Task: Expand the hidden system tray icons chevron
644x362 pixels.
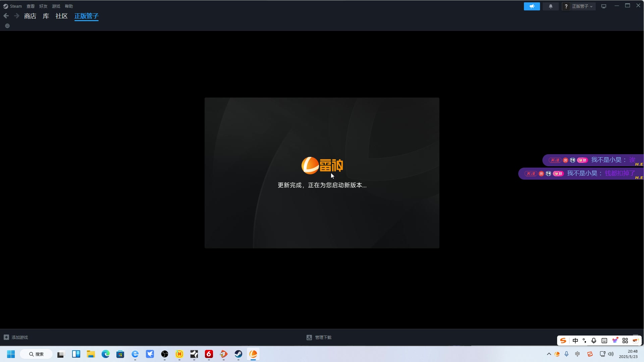Action: pos(549,354)
